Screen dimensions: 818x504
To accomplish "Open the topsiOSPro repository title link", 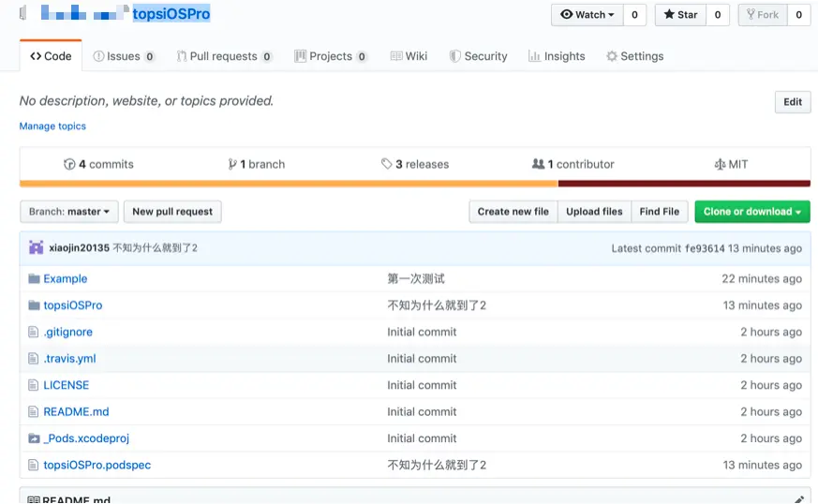I will 171,13.
